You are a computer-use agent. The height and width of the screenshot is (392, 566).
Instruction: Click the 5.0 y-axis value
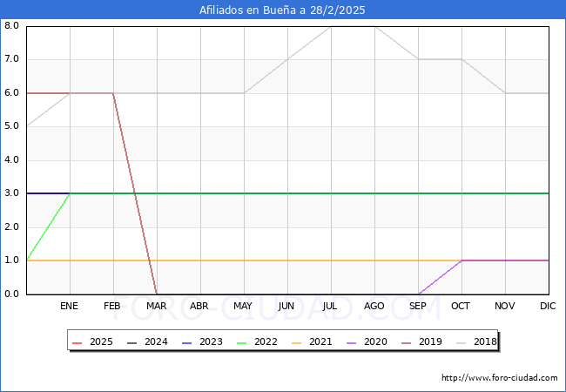tap(11, 126)
